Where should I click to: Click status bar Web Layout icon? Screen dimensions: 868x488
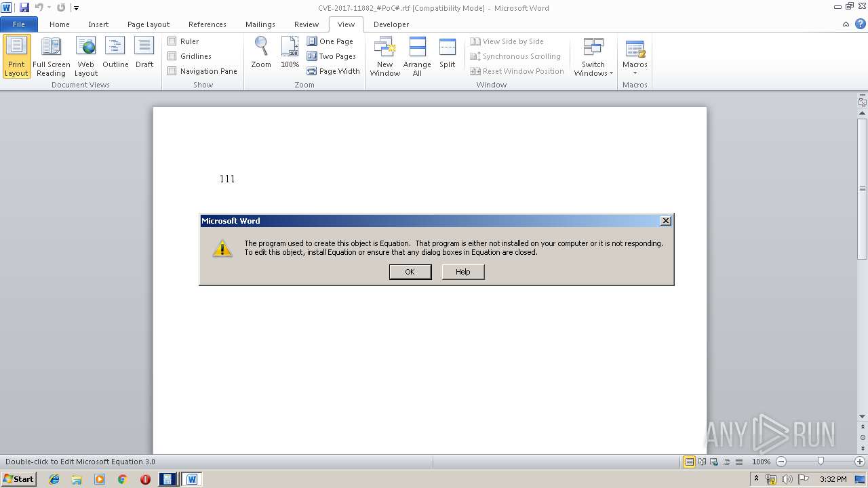click(x=714, y=462)
